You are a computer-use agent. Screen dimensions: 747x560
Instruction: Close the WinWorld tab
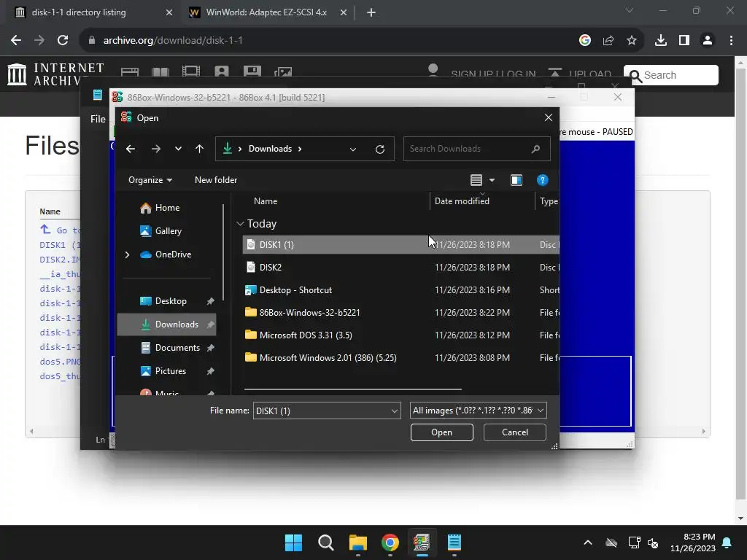coord(344,12)
